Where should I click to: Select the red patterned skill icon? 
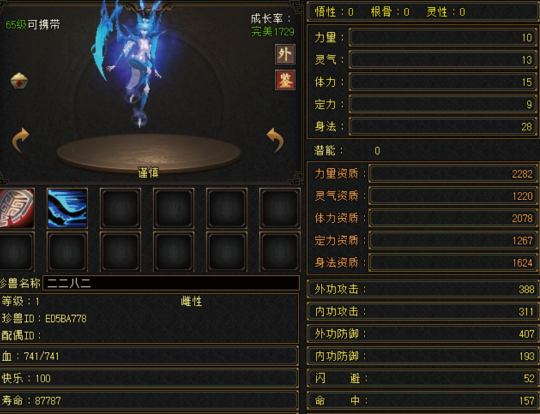click(x=17, y=208)
